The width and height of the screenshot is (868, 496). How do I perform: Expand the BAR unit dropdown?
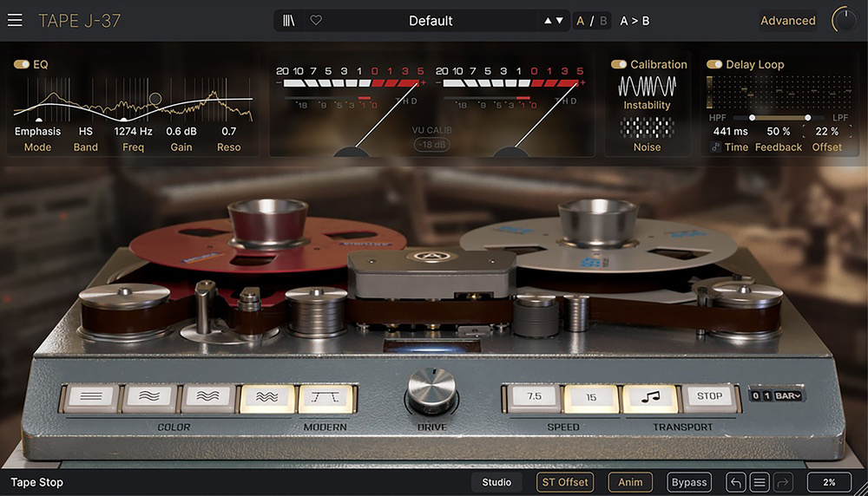(x=789, y=396)
